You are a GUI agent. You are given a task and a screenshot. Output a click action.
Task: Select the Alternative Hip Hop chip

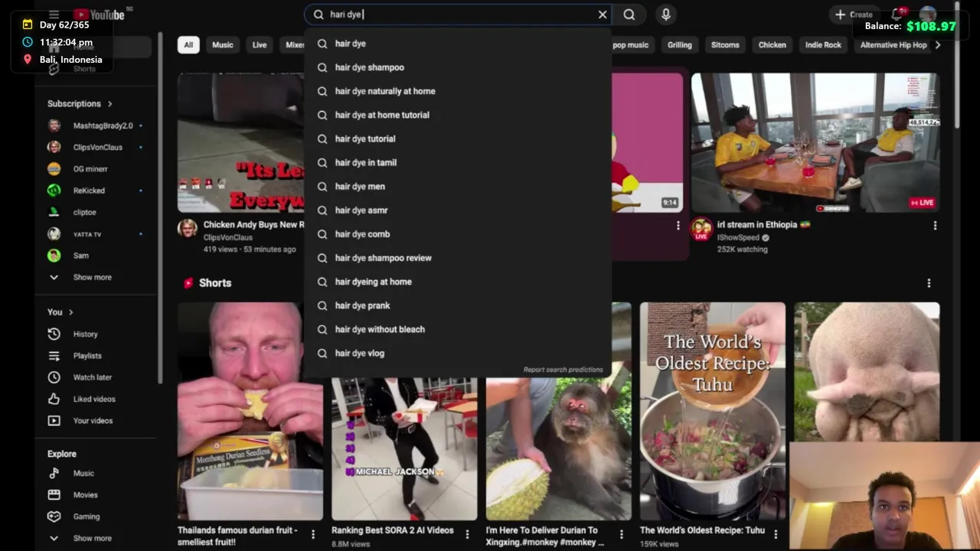click(893, 45)
